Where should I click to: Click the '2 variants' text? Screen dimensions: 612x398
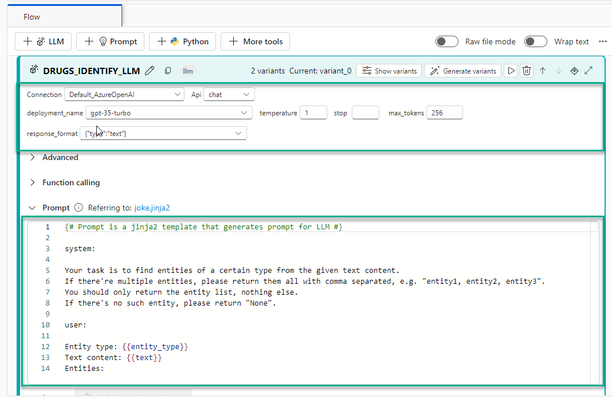pyautogui.click(x=268, y=71)
